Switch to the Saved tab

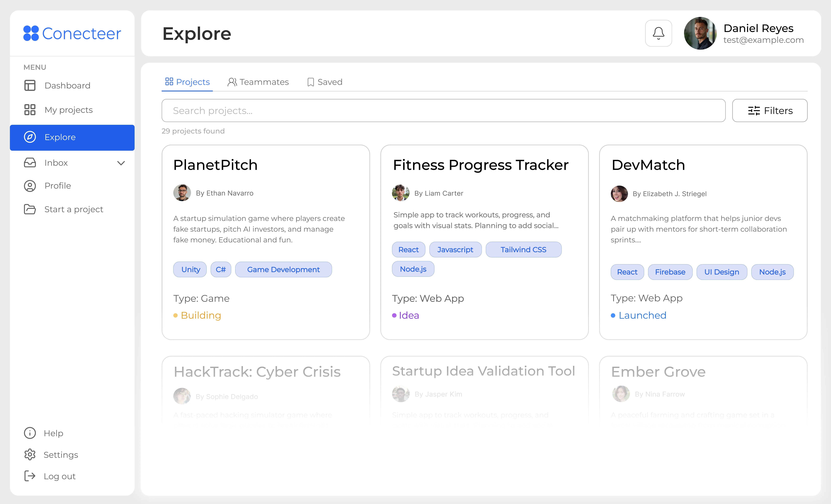[325, 82]
